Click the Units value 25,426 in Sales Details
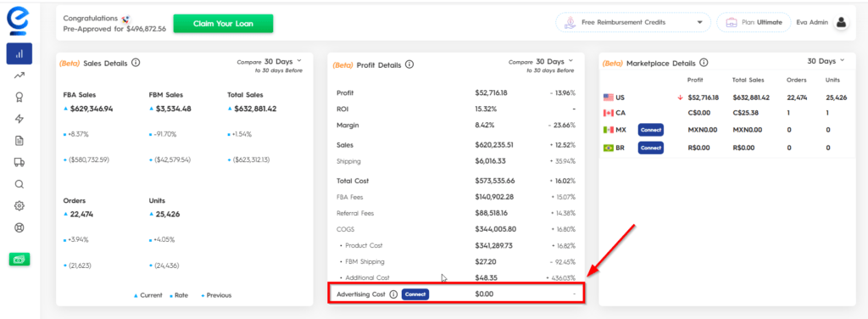 [168, 215]
